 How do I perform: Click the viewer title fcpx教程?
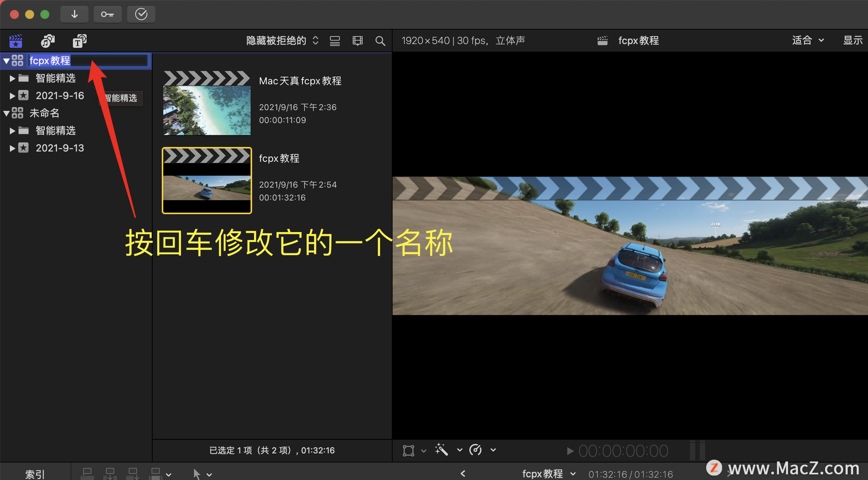[638, 41]
